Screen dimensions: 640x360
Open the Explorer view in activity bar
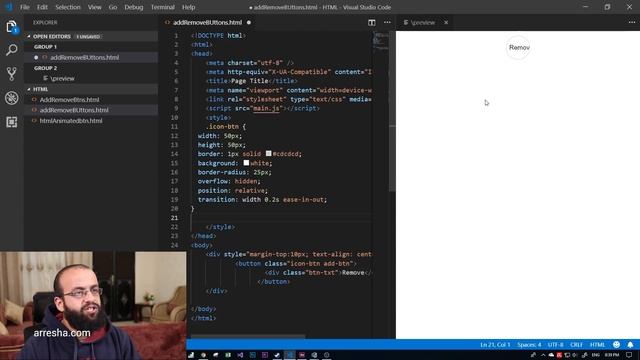[x=11, y=27]
